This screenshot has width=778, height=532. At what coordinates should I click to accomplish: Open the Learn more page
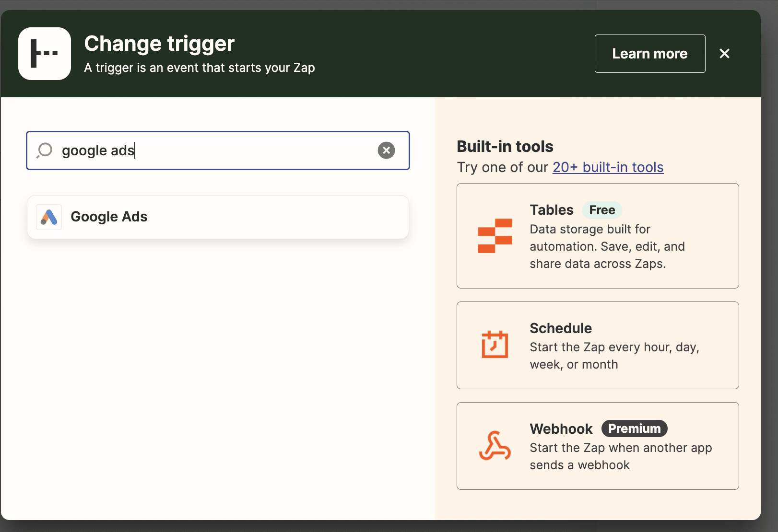pos(650,54)
